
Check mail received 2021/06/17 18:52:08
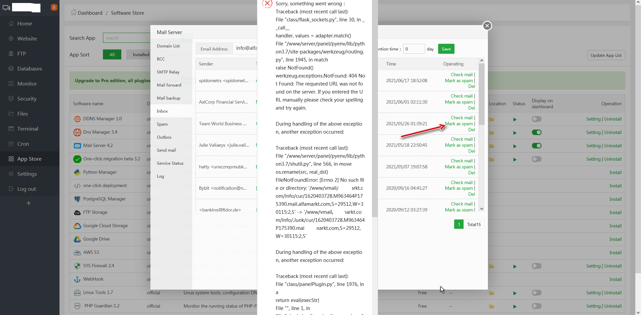[462, 75]
